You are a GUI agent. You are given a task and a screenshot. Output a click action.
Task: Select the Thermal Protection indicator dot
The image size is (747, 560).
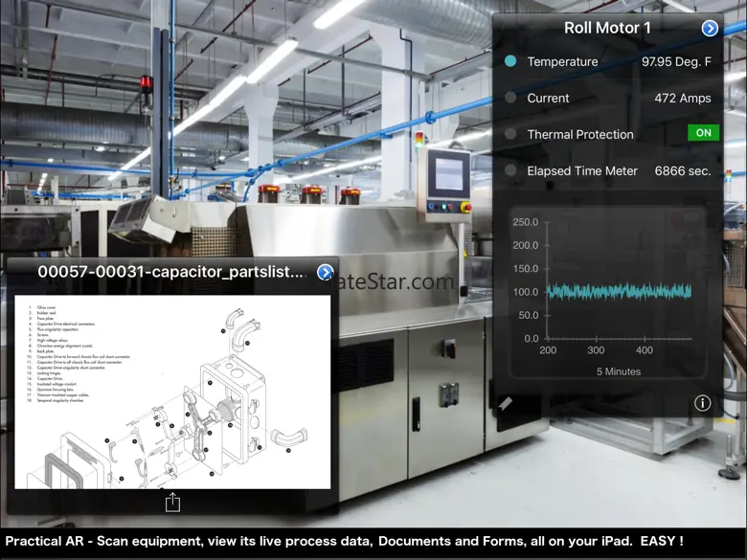[x=510, y=134]
